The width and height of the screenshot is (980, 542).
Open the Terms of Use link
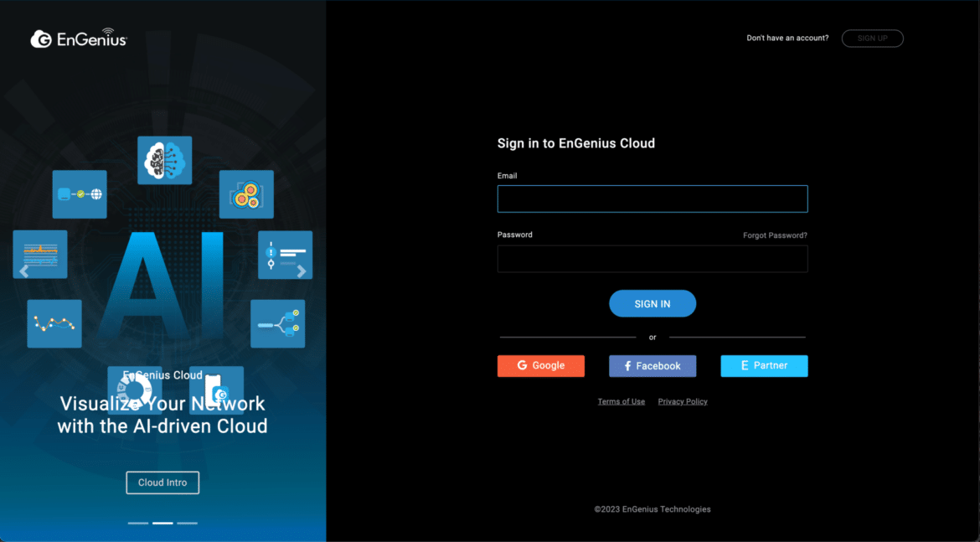[622, 401]
